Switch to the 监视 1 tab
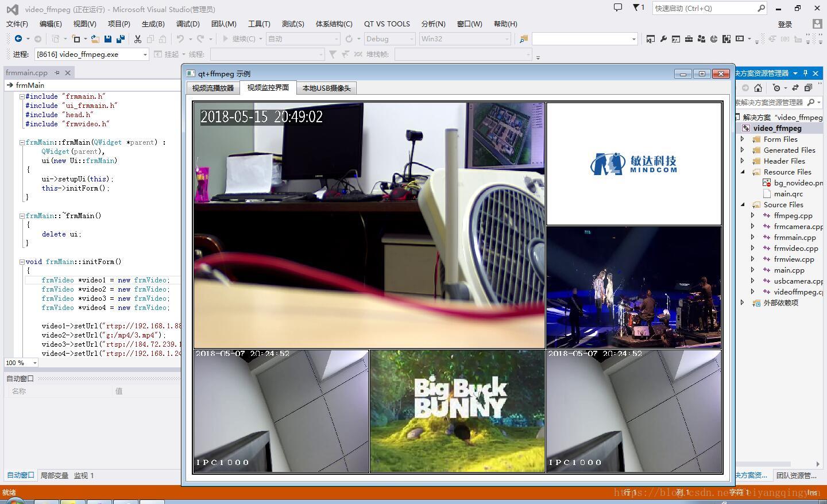This screenshot has width=827, height=504. pos(84,475)
